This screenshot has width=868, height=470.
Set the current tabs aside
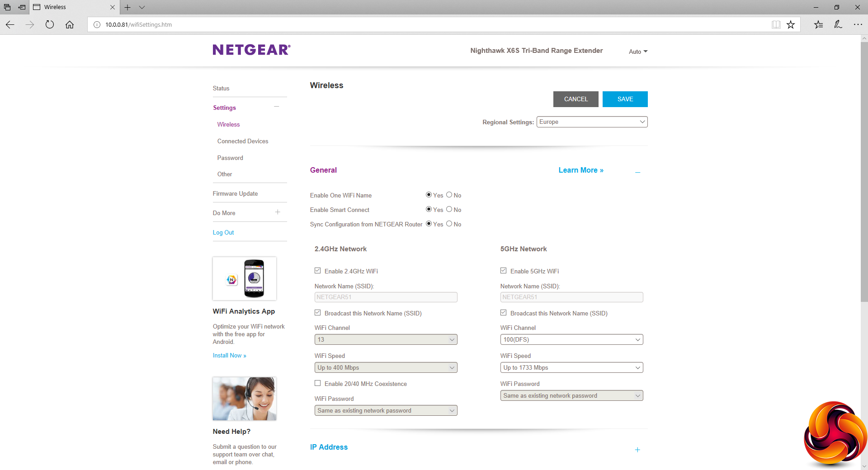(22, 7)
